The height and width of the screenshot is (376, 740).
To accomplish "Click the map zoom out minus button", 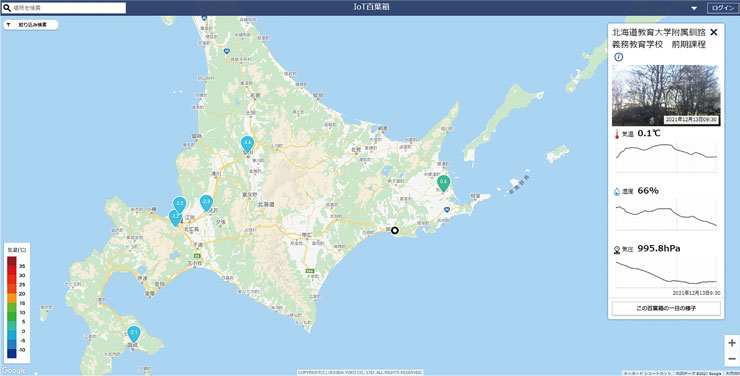I will 732,359.
